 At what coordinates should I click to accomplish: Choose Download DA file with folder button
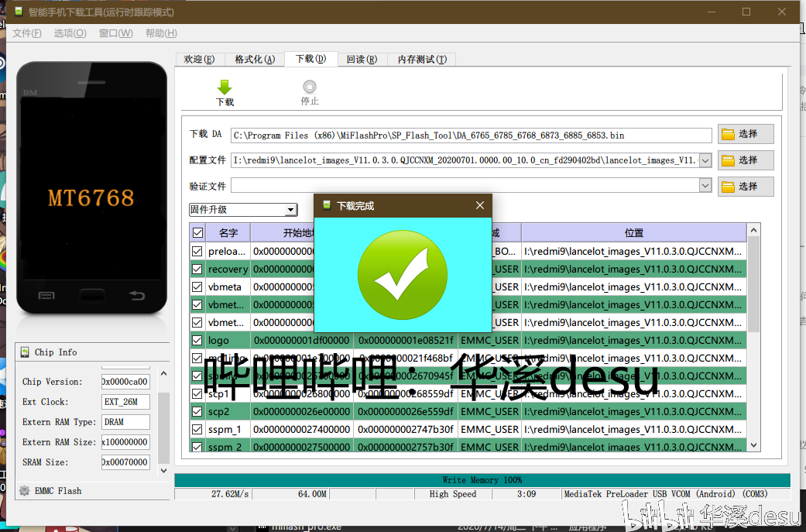746,134
